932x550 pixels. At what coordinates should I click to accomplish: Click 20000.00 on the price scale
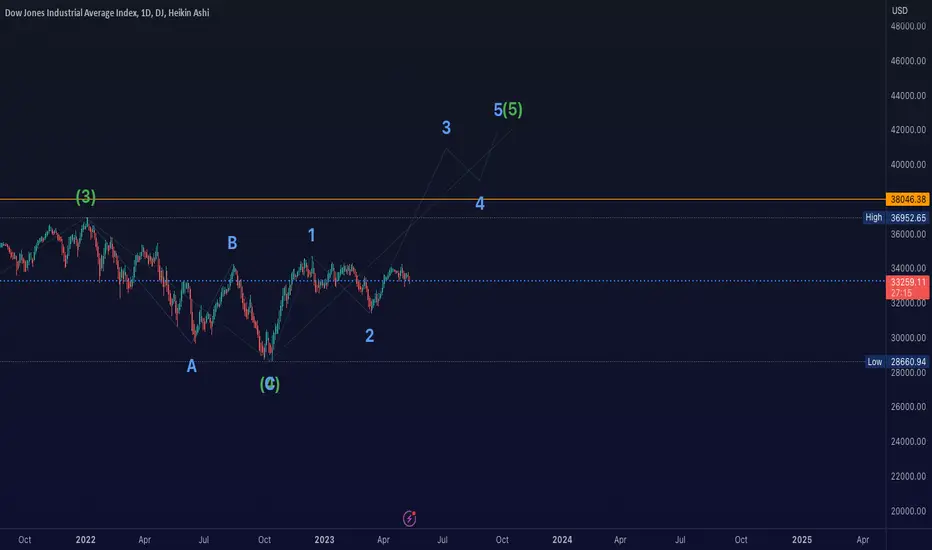(908, 511)
